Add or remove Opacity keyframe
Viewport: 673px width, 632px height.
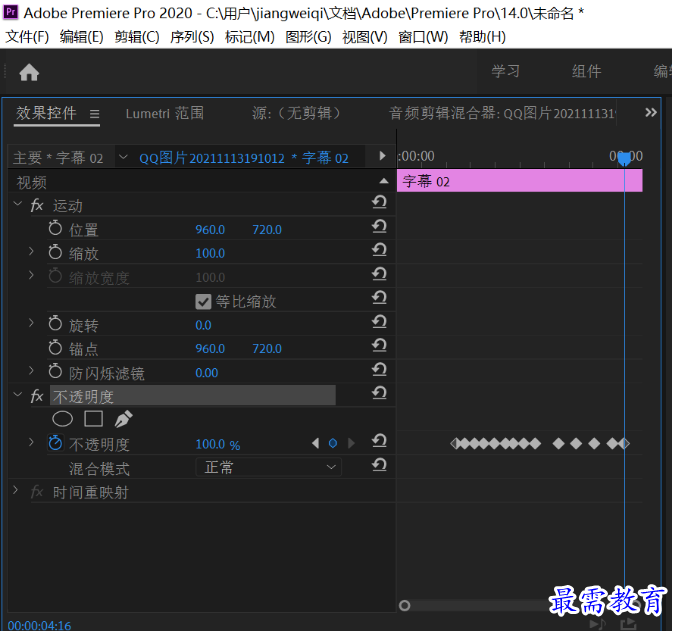(333, 443)
